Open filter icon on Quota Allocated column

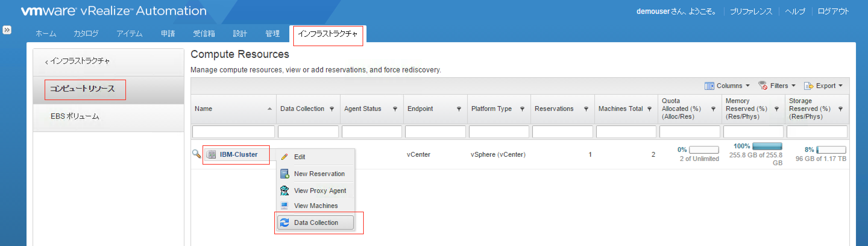click(x=713, y=109)
